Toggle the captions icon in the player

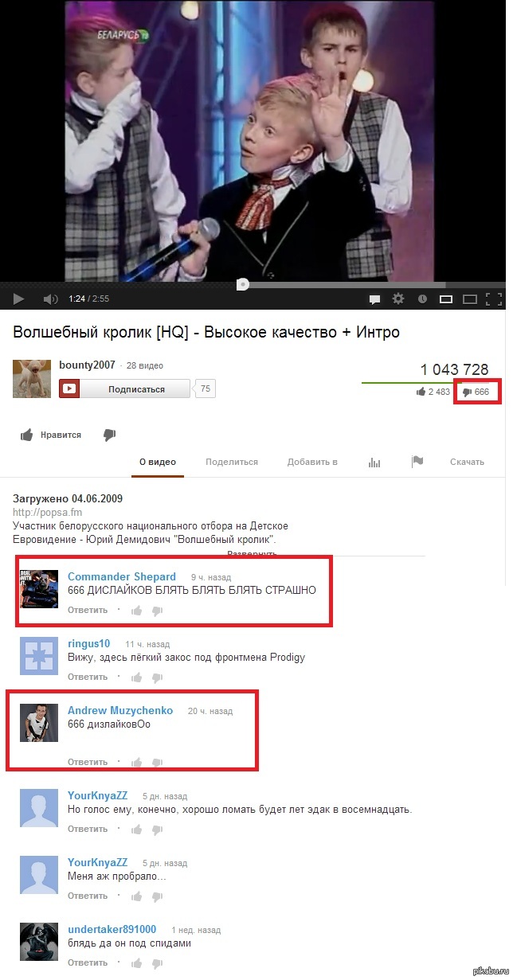(x=374, y=299)
